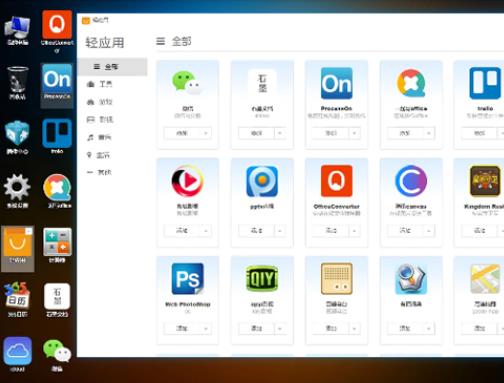Open the WeChat app card icon in the list
Screen dimensions: 504x383
(187, 83)
